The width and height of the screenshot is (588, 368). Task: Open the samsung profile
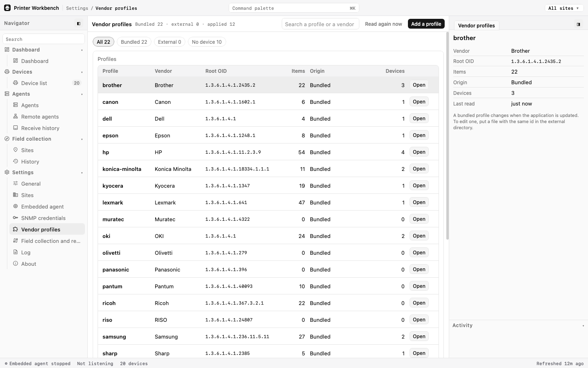419,337
